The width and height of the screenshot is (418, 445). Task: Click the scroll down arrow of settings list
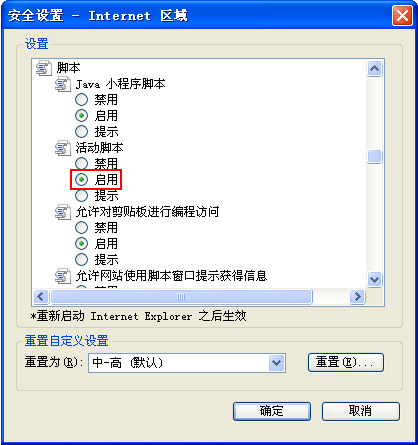click(x=375, y=279)
